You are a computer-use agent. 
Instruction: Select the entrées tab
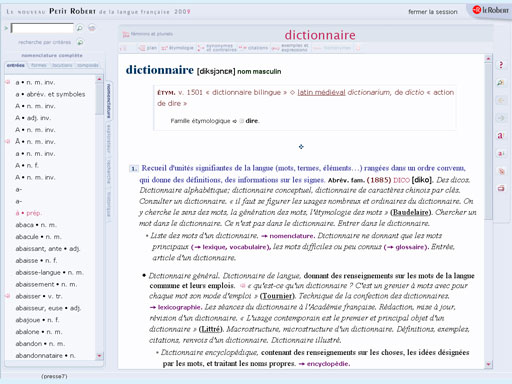16,65
